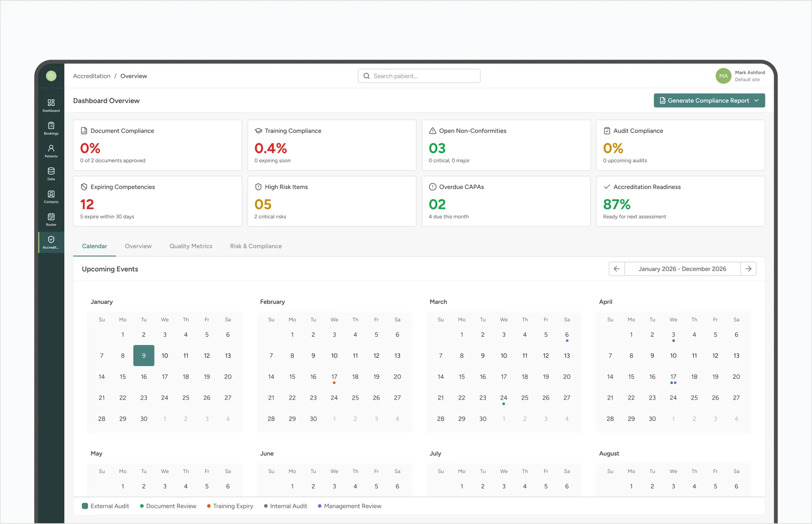Switch to the Calendar tab
This screenshot has width=812, height=524.
pyautogui.click(x=94, y=246)
